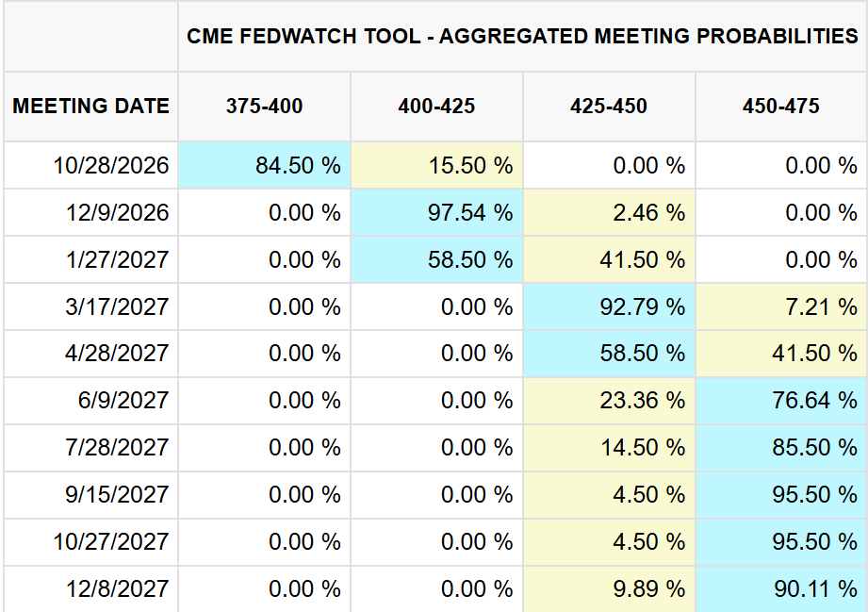Click the 85.50 % cell for 7/28/2027
The image size is (868, 612).
(x=781, y=447)
